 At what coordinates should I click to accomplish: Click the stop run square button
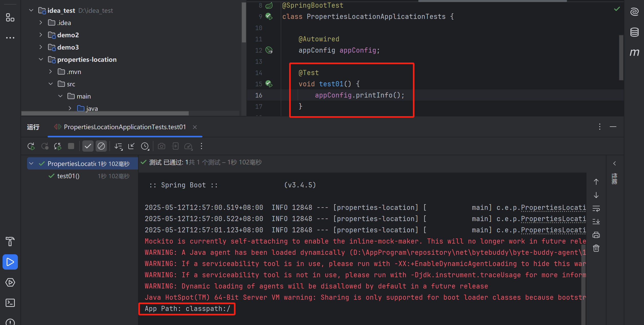pyautogui.click(x=71, y=146)
